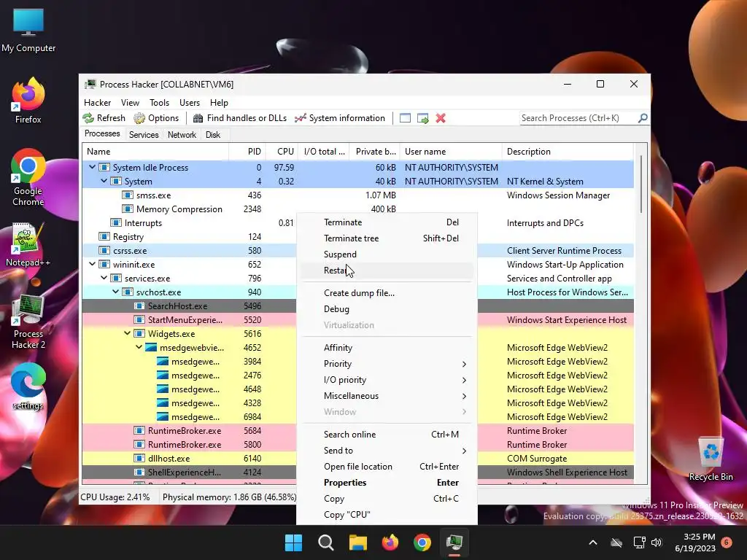
Task: Click the search magnifier in Search Processes box
Action: [643, 117]
